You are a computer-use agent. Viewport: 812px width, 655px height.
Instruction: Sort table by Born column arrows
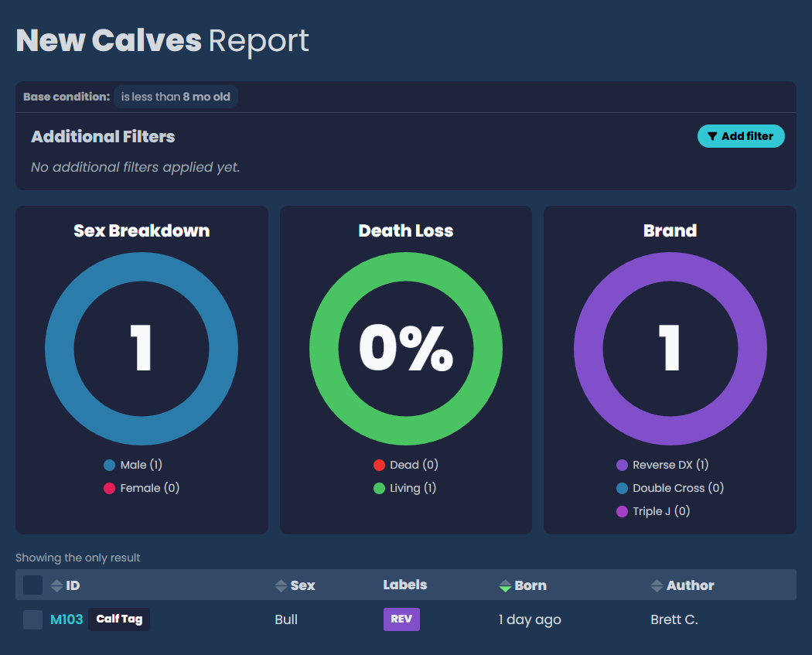click(x=506, y=585)
